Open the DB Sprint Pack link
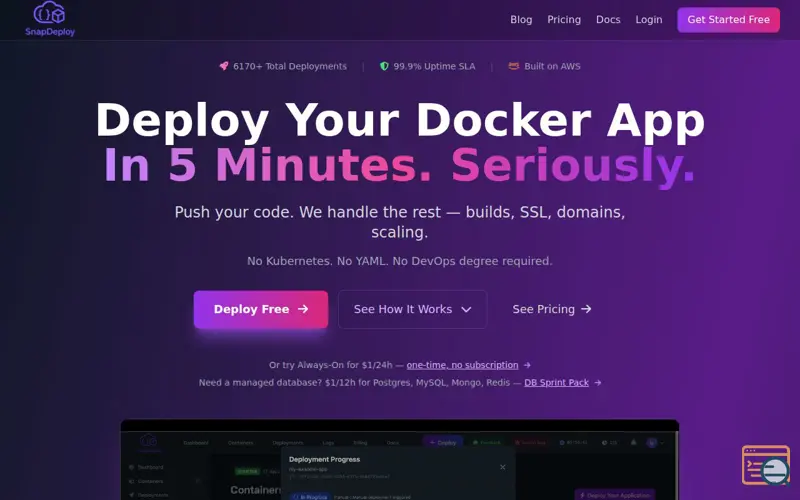Viewport: 800px width, 500px height. point(556,383)
